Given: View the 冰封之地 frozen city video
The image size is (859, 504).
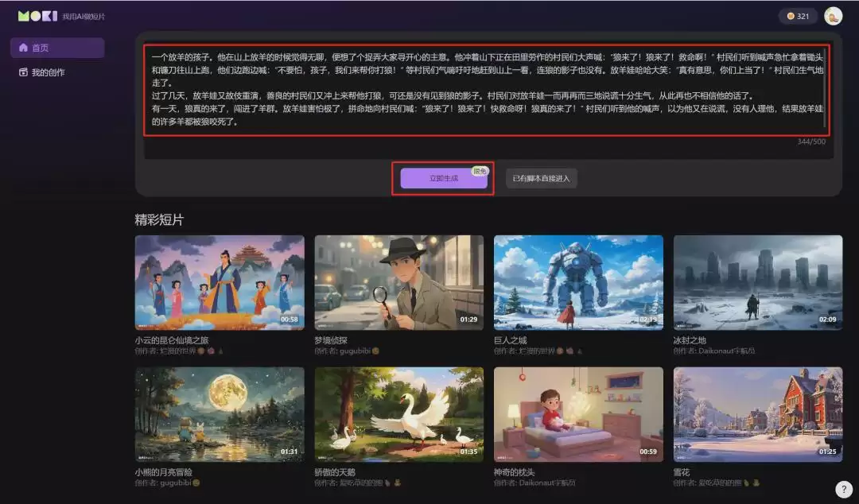Looking at the screenshot, I should [x=757, y=281].
